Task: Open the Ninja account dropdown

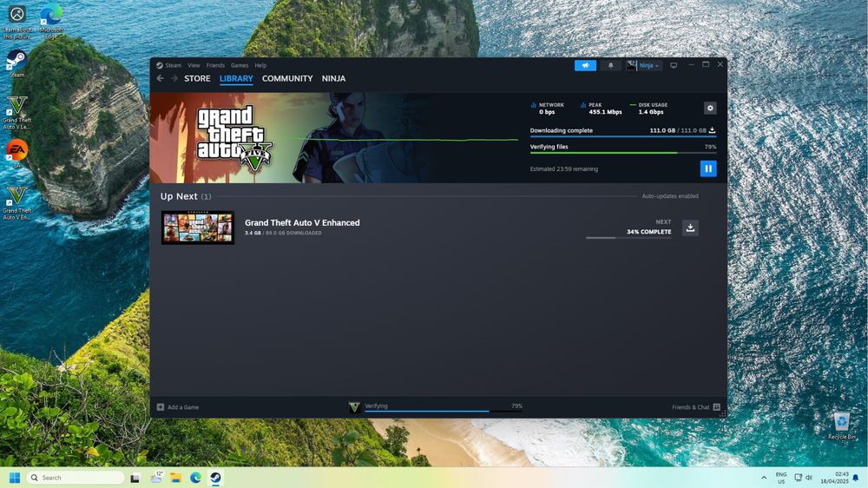Action: [x=643, y=65]
